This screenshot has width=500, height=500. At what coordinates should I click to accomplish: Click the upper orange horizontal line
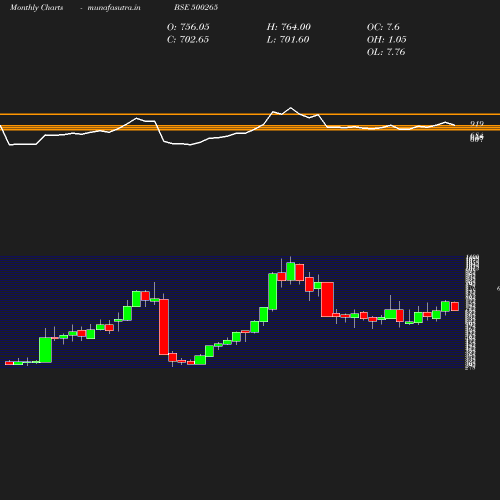click(x=250, y=114)
